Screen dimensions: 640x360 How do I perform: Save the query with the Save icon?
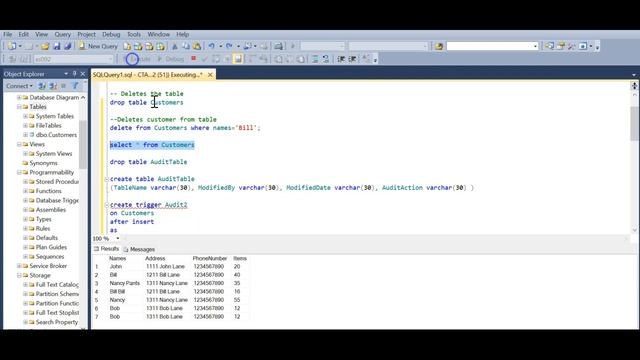(57, 46)
